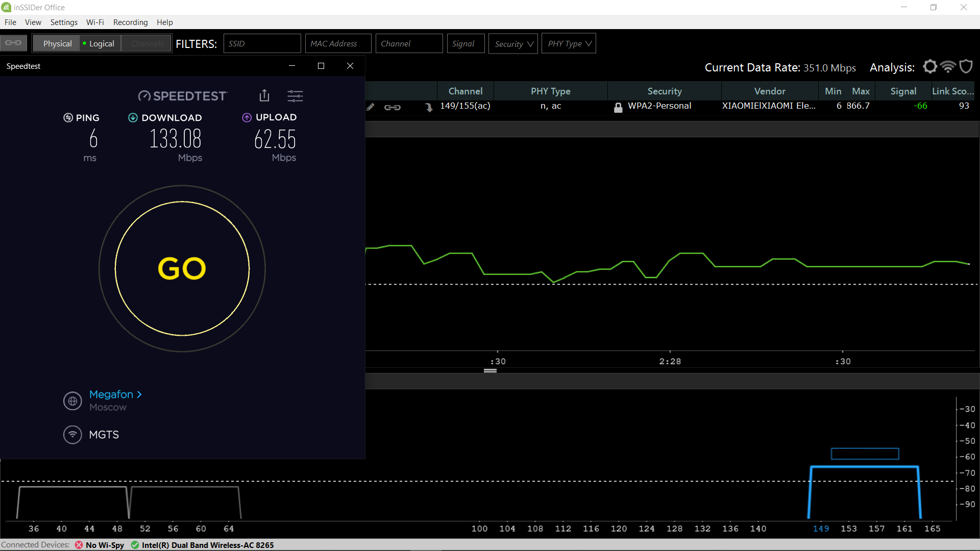Viewport: 980px width, 551px height.
Task: Click the pencil edit icon in network row
Action: (x=371, y=107)
